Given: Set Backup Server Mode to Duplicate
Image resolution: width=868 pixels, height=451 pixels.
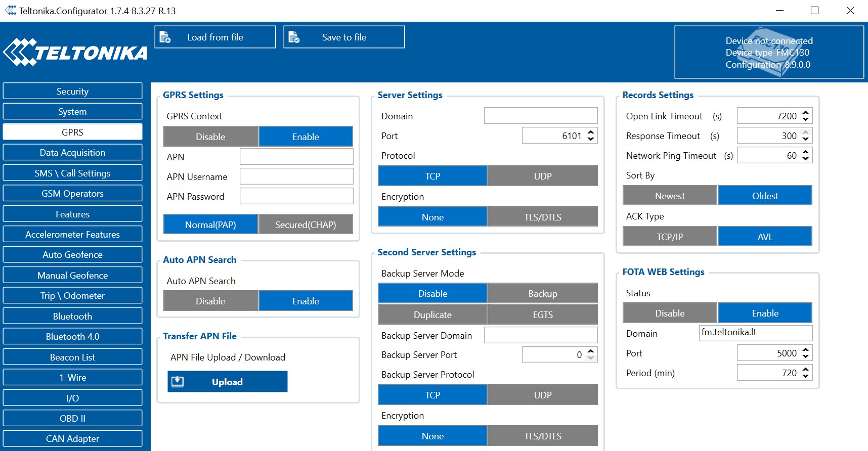Looking at the screenshot, I should point(432,314).
